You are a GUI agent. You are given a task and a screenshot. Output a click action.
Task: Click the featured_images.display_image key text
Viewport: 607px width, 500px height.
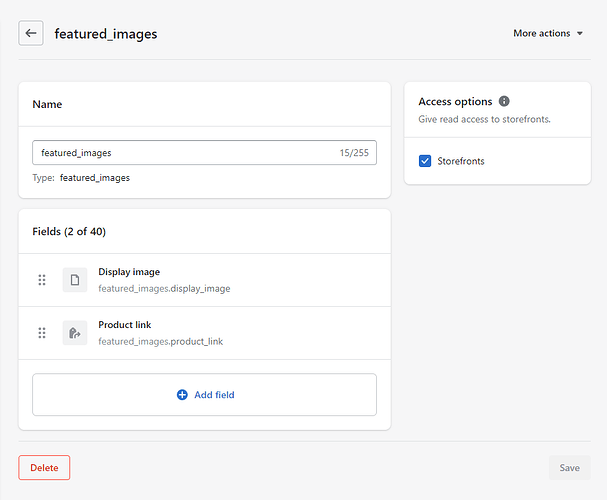[164, 289]
